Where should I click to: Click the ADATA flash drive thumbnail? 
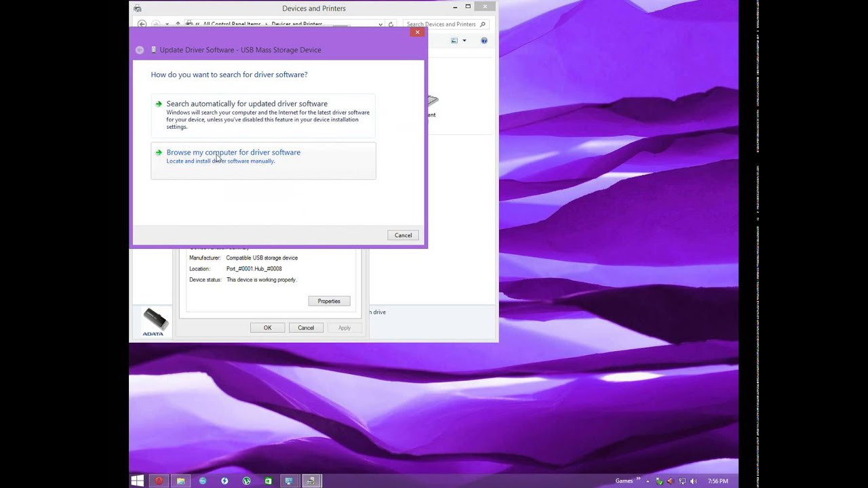[154, 322]
